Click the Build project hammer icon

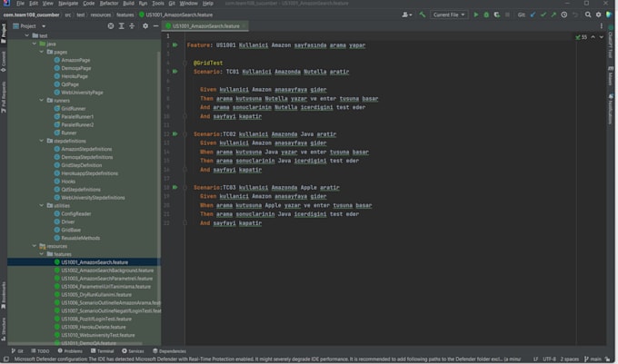click(423, 15)
